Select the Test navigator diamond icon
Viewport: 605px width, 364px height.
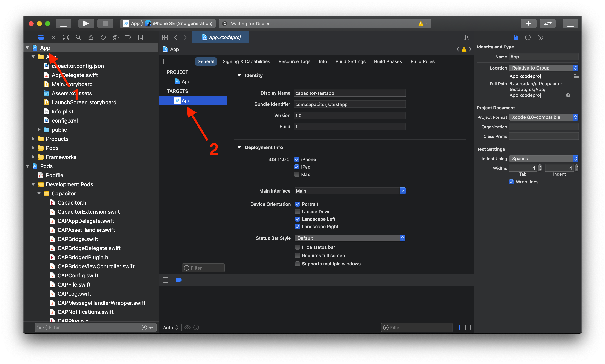coord(103,37)
